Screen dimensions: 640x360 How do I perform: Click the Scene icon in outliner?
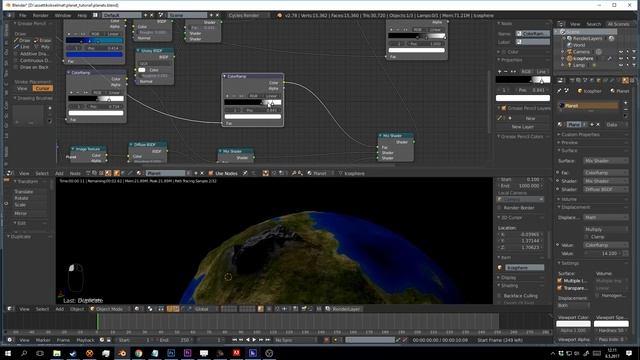[563, 32]
